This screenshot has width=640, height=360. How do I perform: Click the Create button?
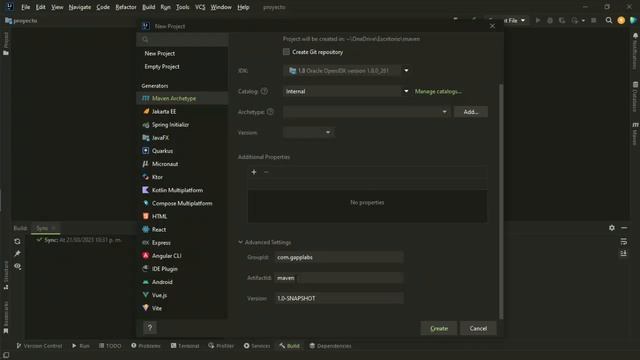[x=439, y=328]
